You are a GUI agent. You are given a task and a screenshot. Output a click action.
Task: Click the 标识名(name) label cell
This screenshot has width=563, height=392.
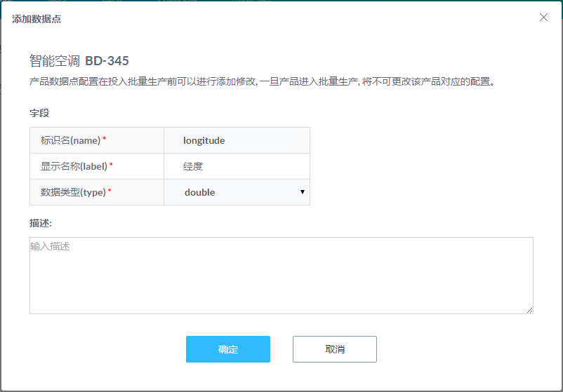97,140
